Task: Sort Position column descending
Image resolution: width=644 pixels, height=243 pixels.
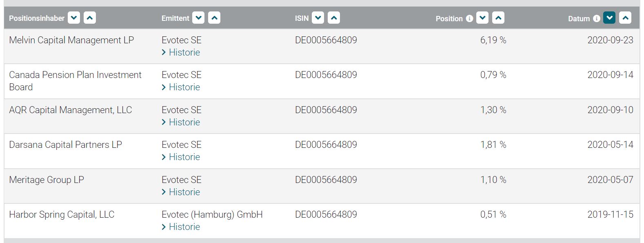Action: (x=482, y=18)
